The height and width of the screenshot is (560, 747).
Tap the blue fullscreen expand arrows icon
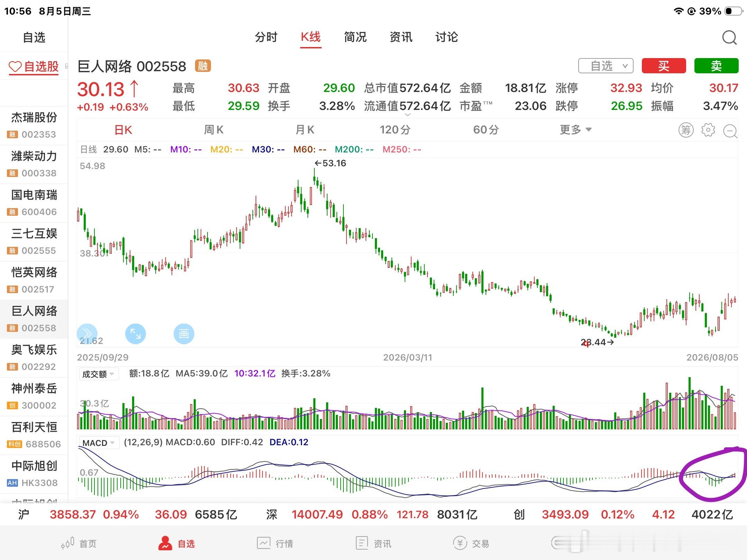(135, 334)
